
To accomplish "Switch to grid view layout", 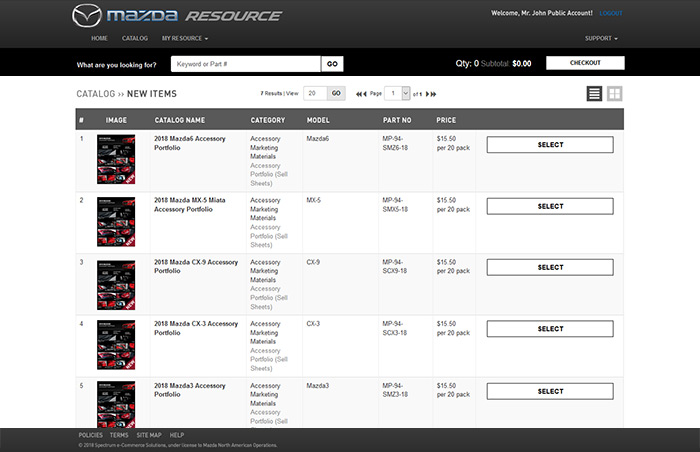I will point(615,93).
